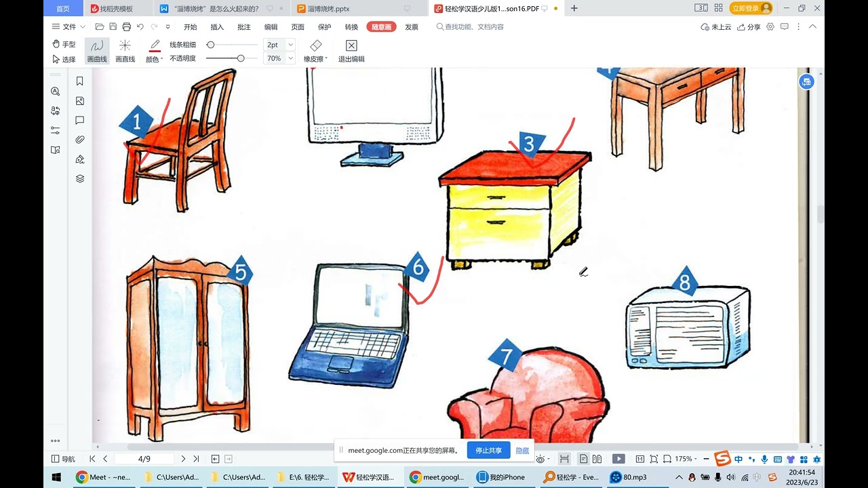Click 退出编辑 to exit drawing mode
Screen dimensions: 868x488
click(x=351, y=51)
